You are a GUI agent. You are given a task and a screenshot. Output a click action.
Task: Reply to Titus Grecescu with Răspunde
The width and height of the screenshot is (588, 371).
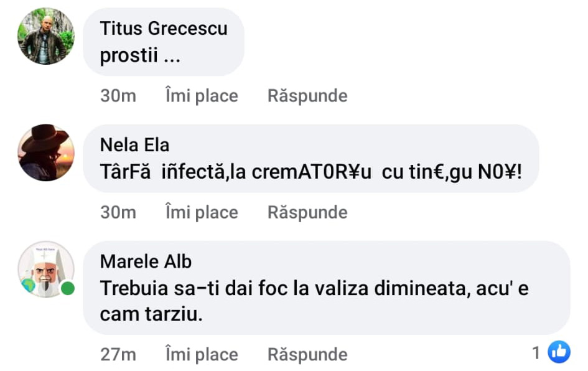[x=307, y=96]
